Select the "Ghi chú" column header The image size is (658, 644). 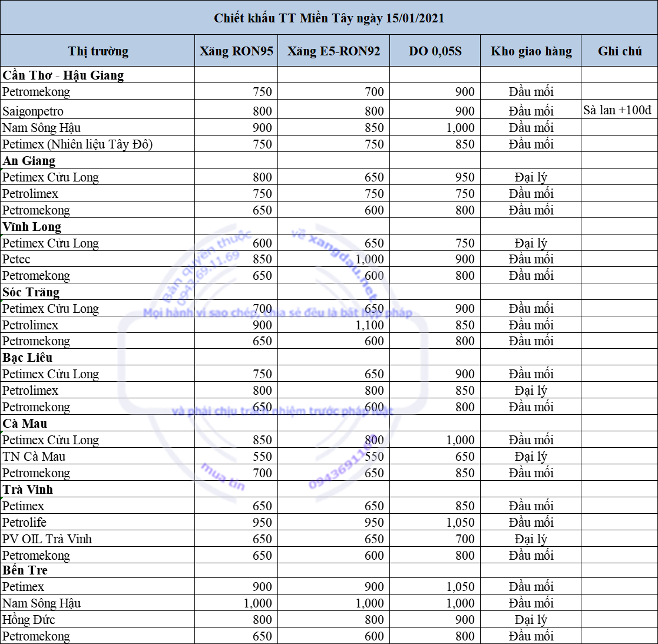(x=619, y=51)
